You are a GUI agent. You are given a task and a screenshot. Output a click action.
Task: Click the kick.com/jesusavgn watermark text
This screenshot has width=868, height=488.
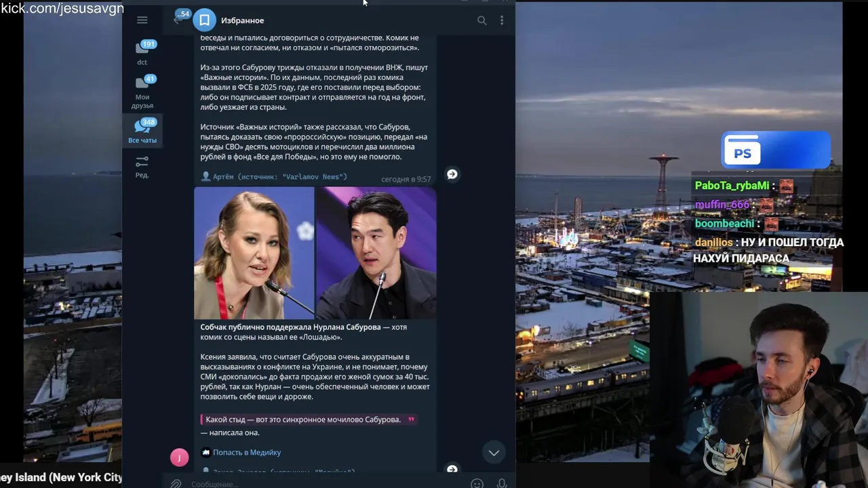coord(62,9)
